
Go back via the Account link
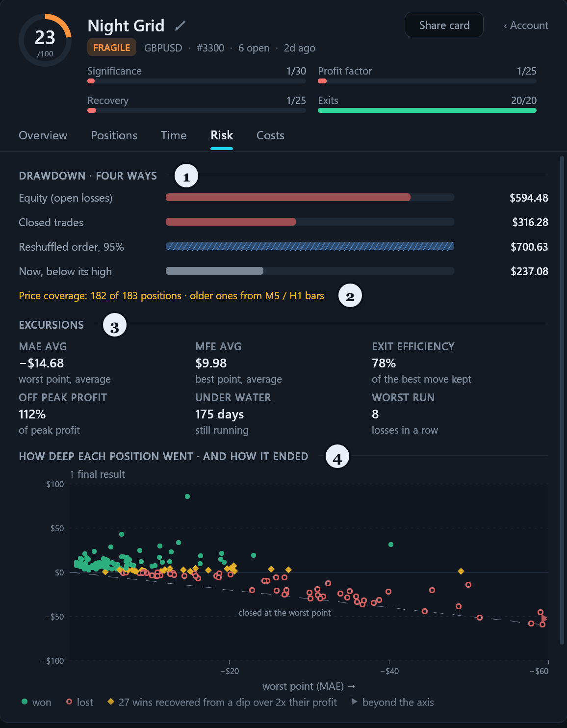(526, 25)
